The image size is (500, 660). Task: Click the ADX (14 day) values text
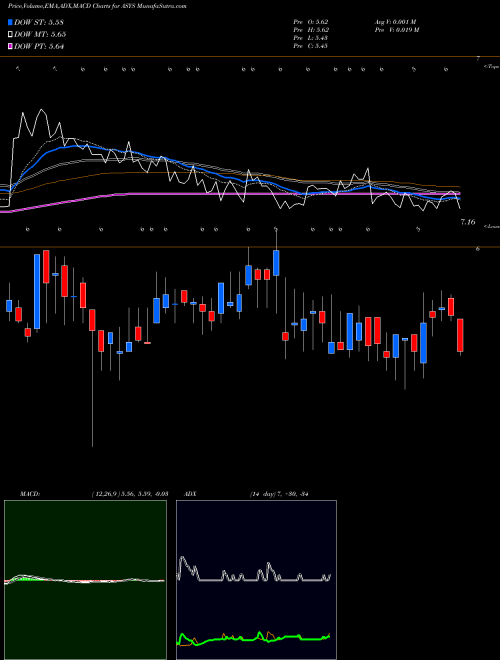279,494
